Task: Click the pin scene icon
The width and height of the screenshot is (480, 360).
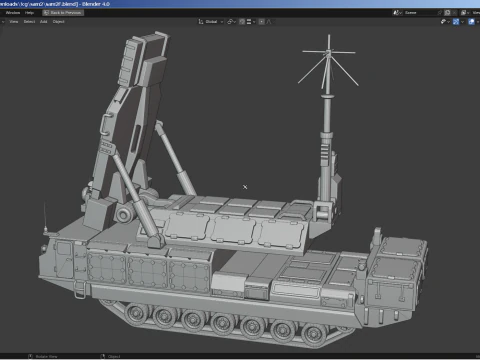Action: pos(440,13)
